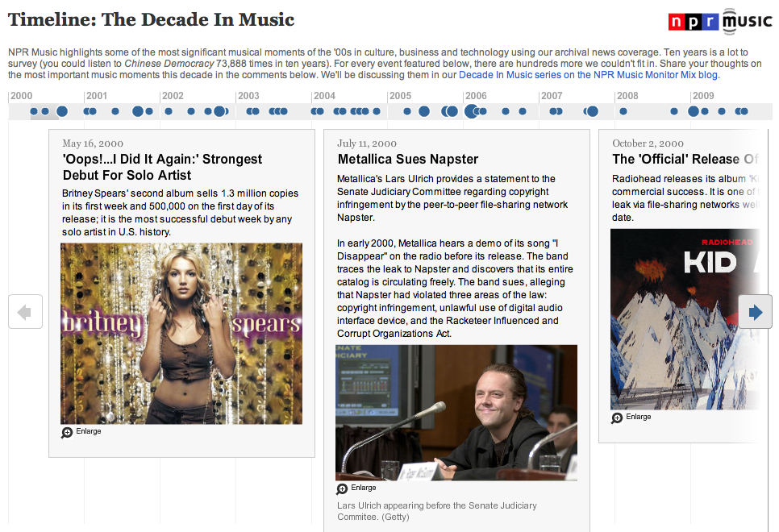
Task: Click the 2004 year label on the timeline
Action: click(324, 96)
